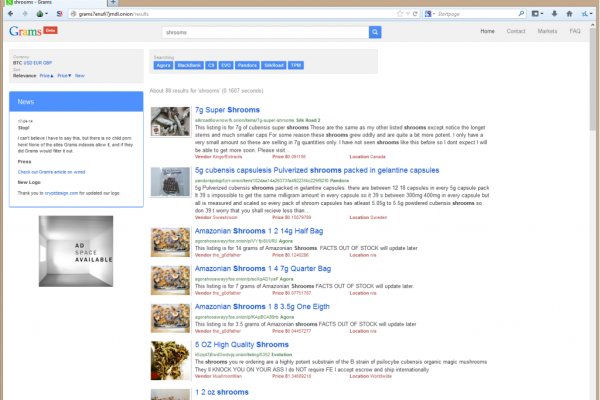This screenshot has height=400, width=600.
Task: Click the page's vertical scrollbar
Action: pyautogui.click(x=594, y=200)
